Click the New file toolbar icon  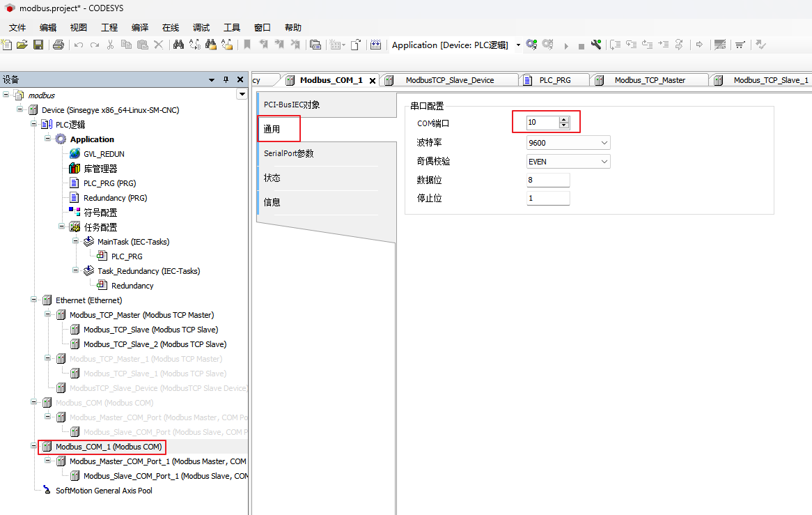[7, 45]
